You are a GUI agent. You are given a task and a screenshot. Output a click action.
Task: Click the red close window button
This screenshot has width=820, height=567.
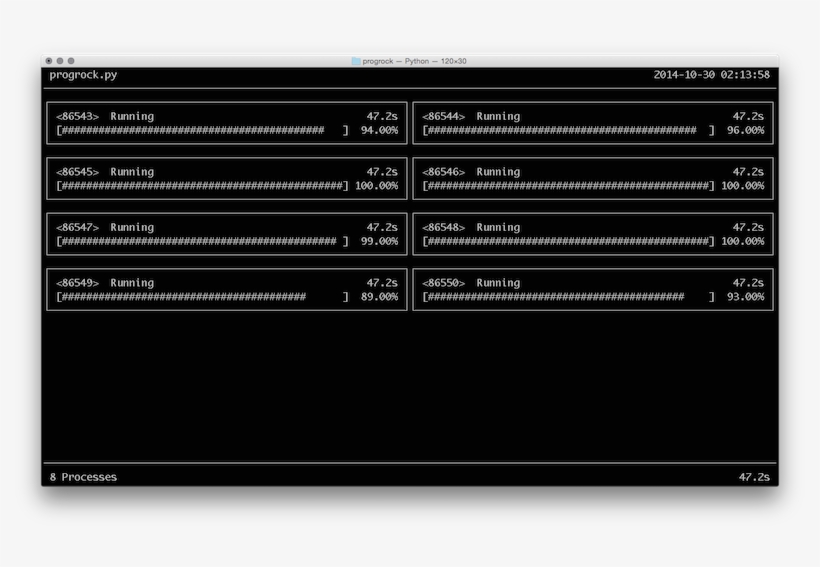pos(49,61)
